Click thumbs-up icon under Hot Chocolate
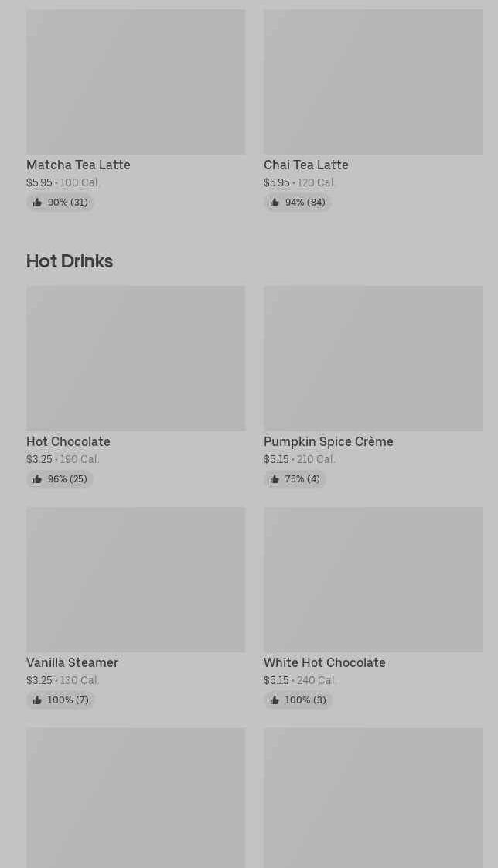Viewport: 498px width, 868px height. click(37, 479)
